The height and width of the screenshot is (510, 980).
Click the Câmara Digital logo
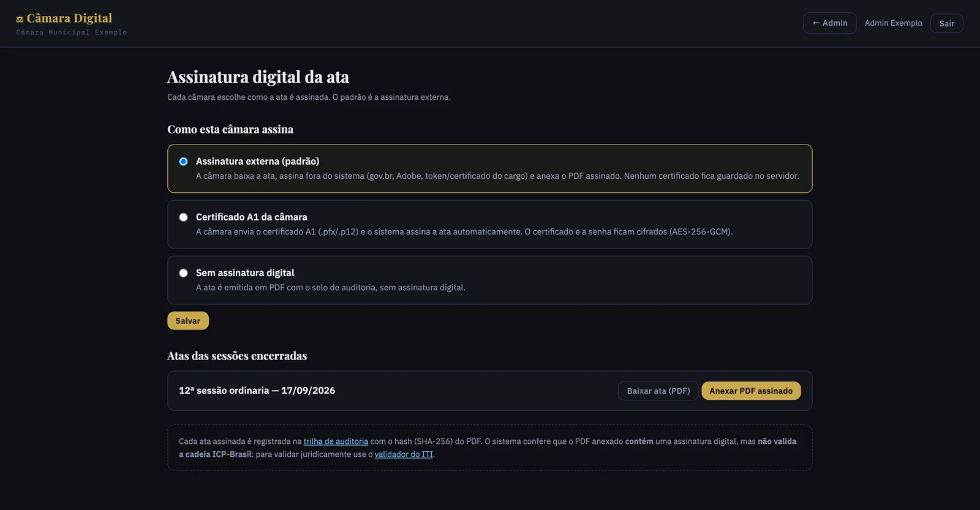coord(64,18)
